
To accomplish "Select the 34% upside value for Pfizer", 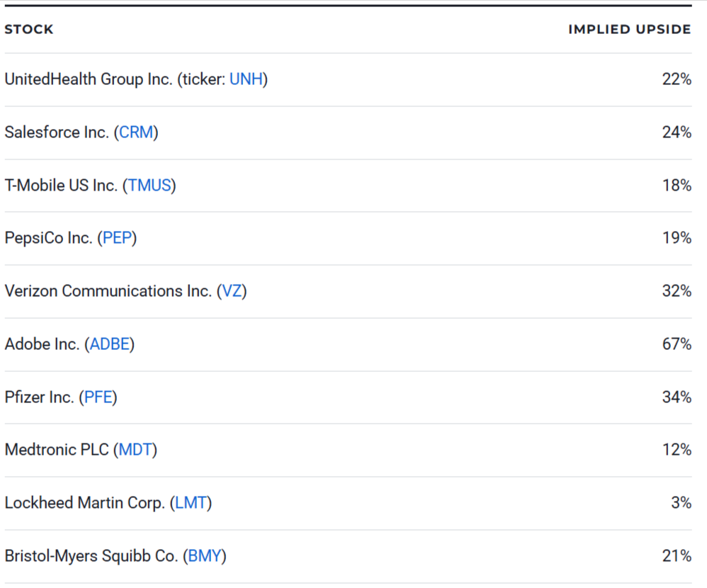I will coord(677,397).
